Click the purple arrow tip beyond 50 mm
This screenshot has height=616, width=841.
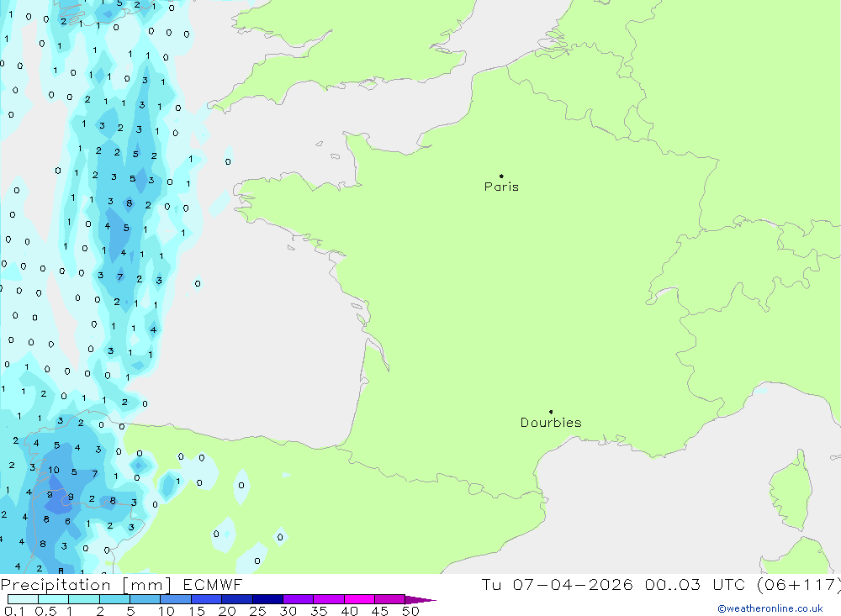point(420,599)
